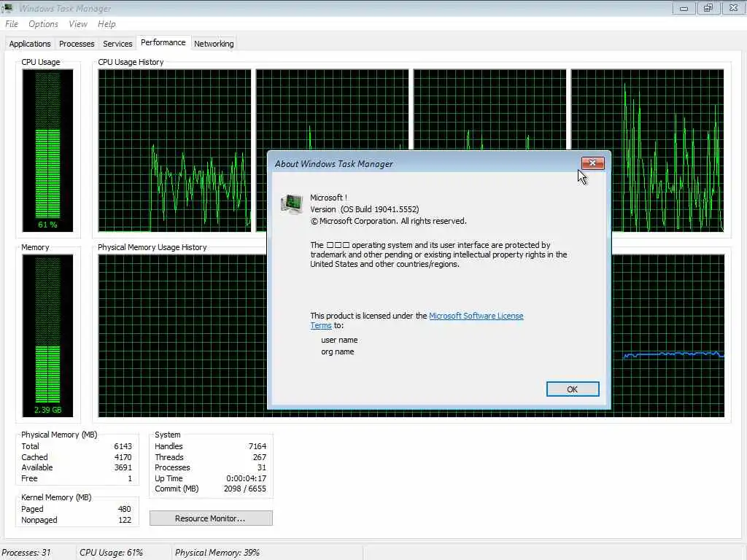Image resolution: width=747 pixels, height=560 pixels.
Task: Click the first CPU Usage History graph
Action: 174,150
